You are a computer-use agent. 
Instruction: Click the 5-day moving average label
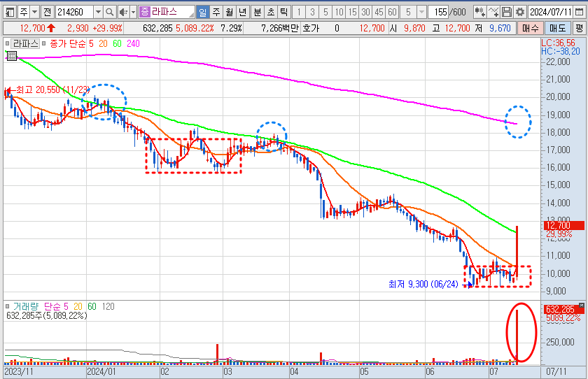pyautogui.click(x=91, y=44)
